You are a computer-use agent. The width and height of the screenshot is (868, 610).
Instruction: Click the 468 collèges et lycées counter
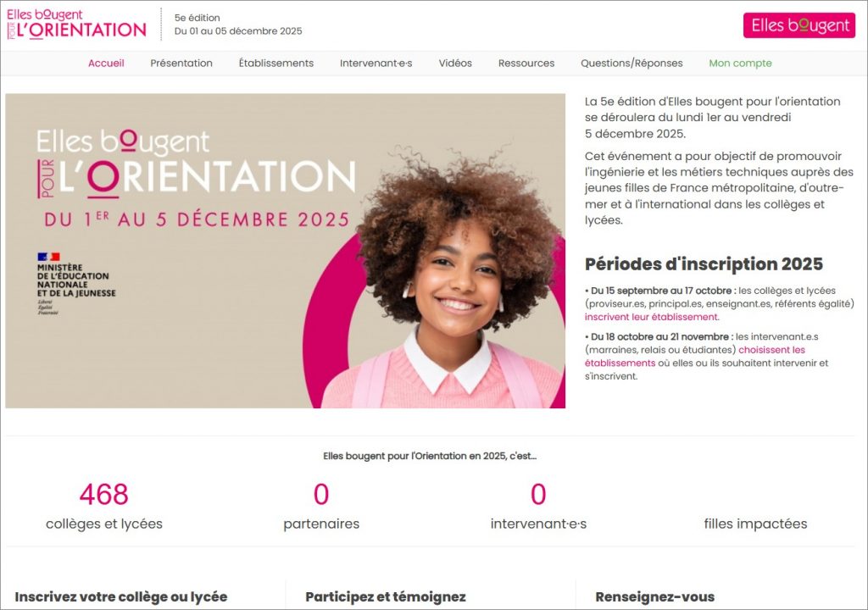pos(104,507)
